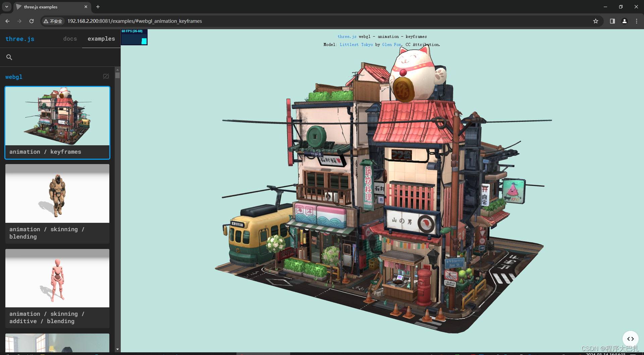Image resolution: width=644 pixels, height=355 pixels.
Task: Click the browser back arrow
Action: (7, 21)
